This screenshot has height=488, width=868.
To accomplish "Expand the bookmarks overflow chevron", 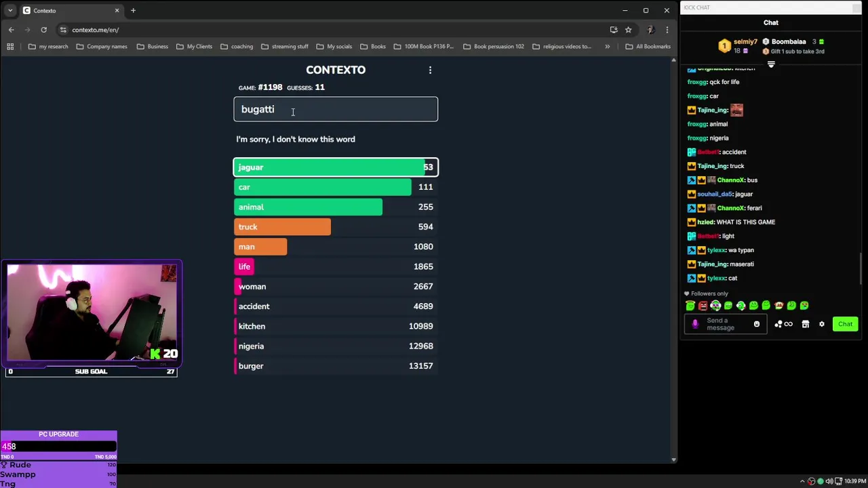I will tap(607, 46).
